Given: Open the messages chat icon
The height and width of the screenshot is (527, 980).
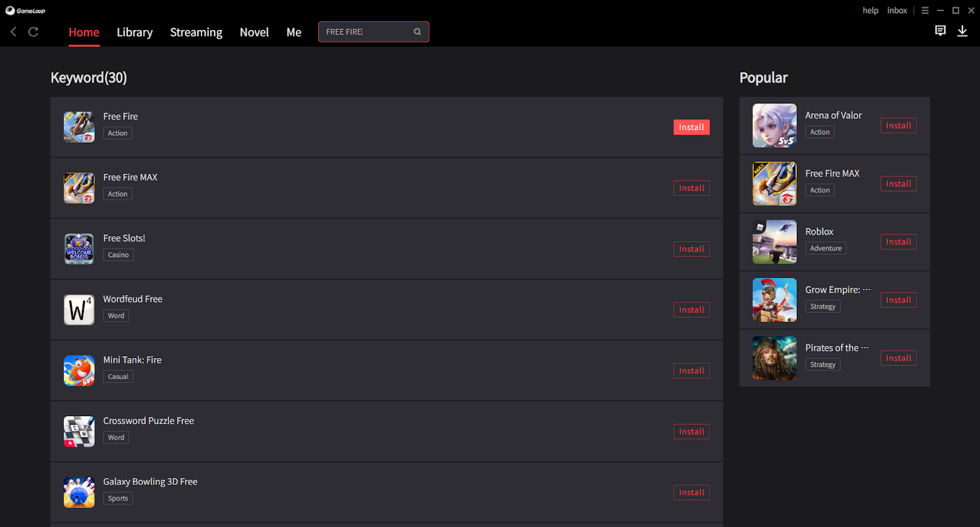Looking at the screenshot, I should pyautogui.click(x=940, y=31).
